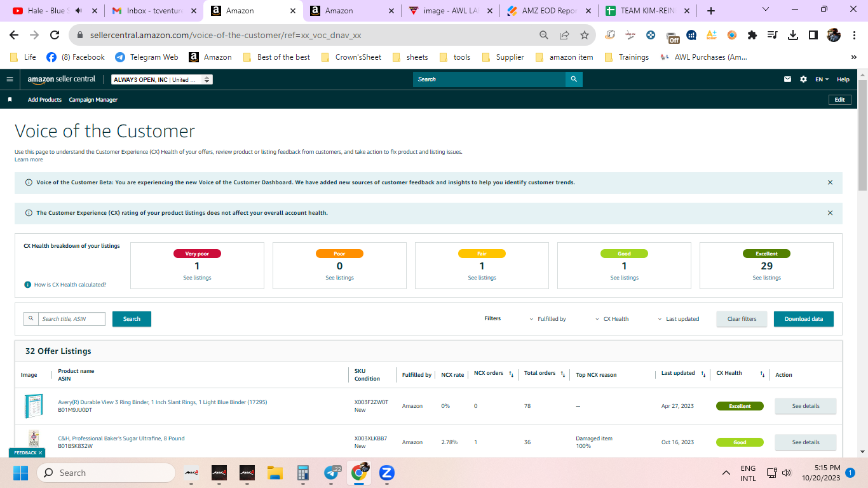Share this page from the address bar
The image size is (868, 488).
click(564, 35)
